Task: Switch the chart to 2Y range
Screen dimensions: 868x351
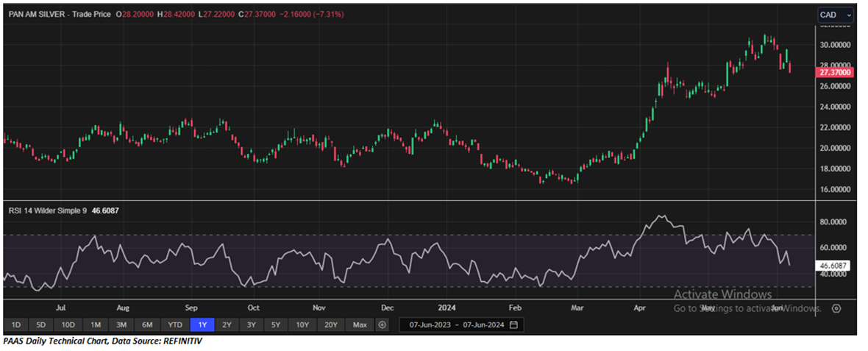Action: pos(227,325)
